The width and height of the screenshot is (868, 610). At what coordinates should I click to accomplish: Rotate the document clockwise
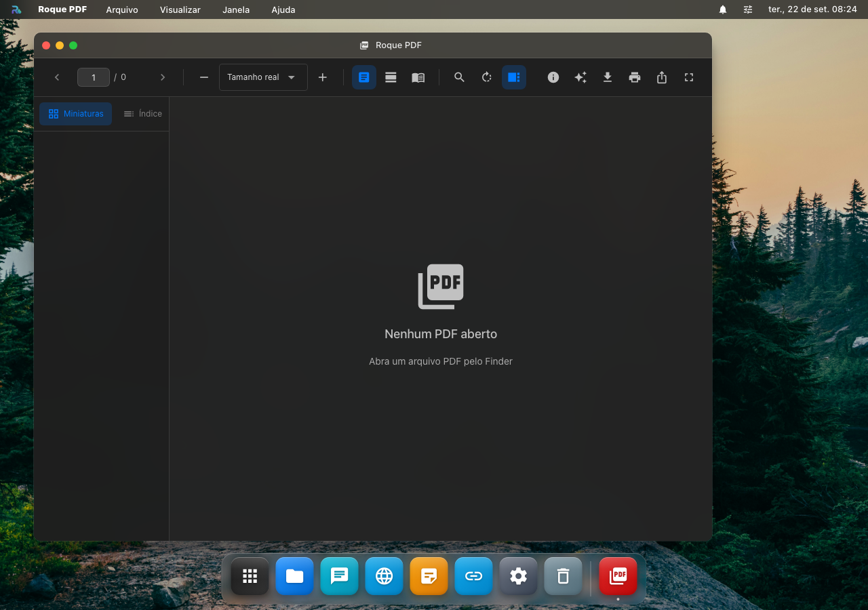(x=487, y=77)
